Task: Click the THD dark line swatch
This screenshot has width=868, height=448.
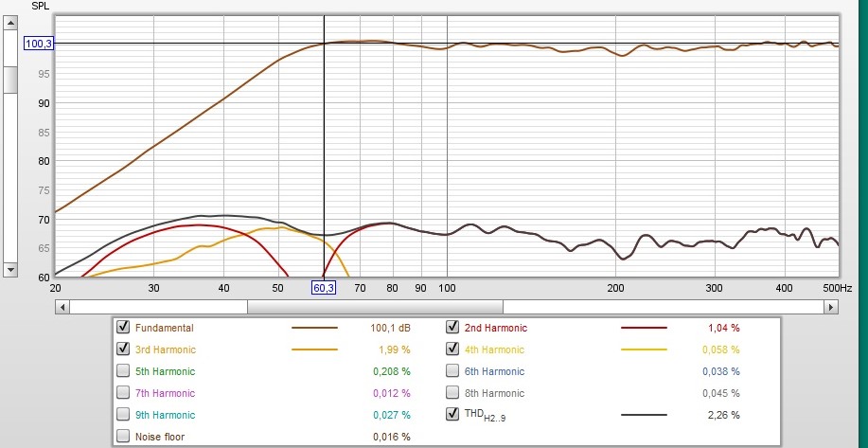Action: pos(644,415)
